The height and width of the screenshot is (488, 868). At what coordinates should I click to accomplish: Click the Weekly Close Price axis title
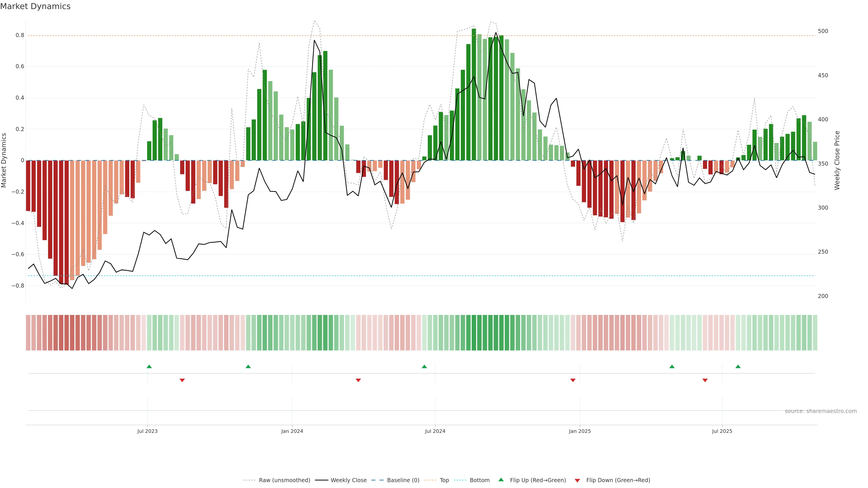point(837,160)
